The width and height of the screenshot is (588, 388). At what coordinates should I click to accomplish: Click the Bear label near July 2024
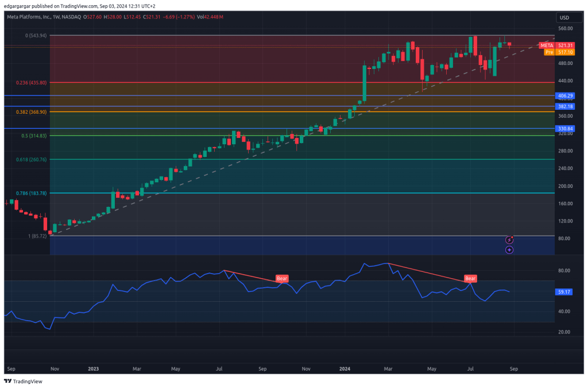click(x=470, y=279)
